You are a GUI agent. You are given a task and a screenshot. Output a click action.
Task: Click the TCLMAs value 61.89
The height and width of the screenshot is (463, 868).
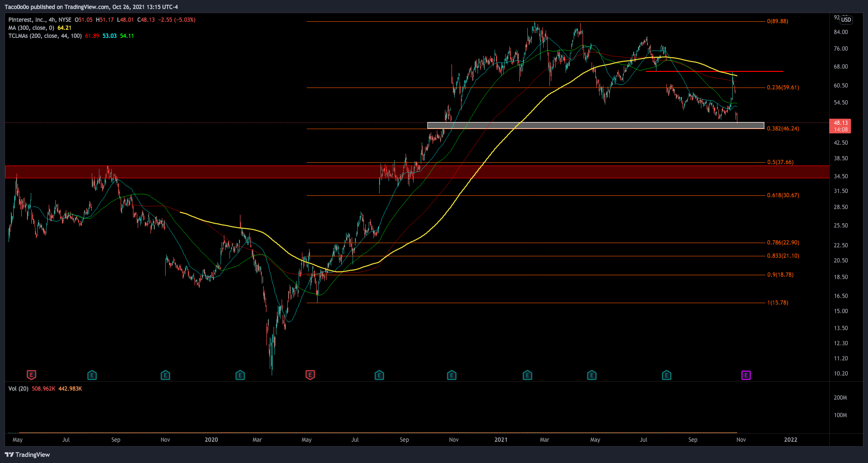pyautogui.click(x=92, y=36)
